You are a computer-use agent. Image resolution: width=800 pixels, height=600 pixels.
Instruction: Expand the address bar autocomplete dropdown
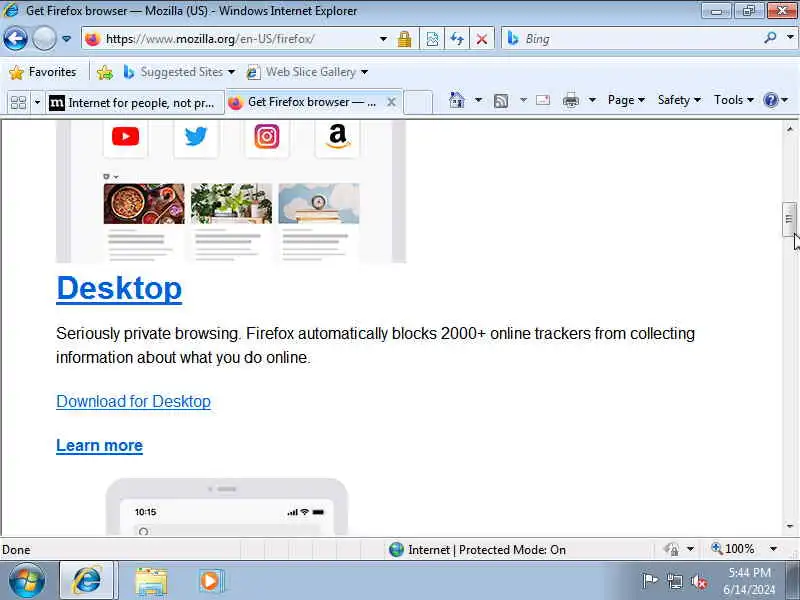[x=383, y=39]
